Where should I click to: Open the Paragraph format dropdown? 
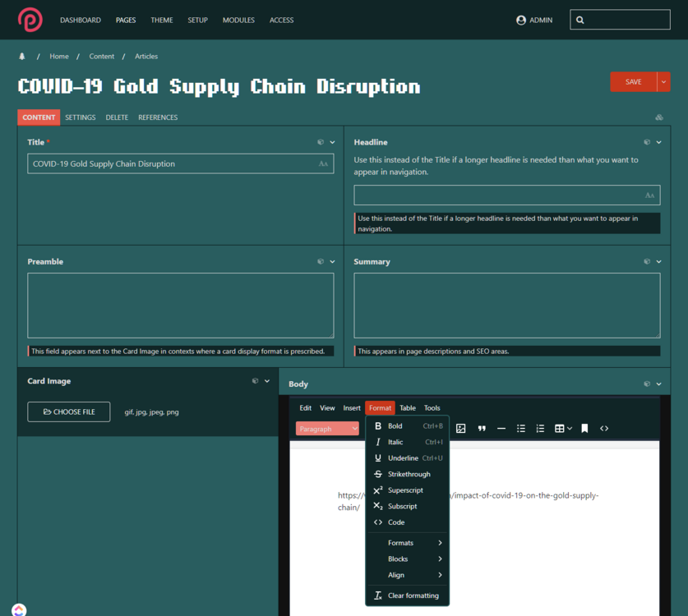click(x=327, y=429)
